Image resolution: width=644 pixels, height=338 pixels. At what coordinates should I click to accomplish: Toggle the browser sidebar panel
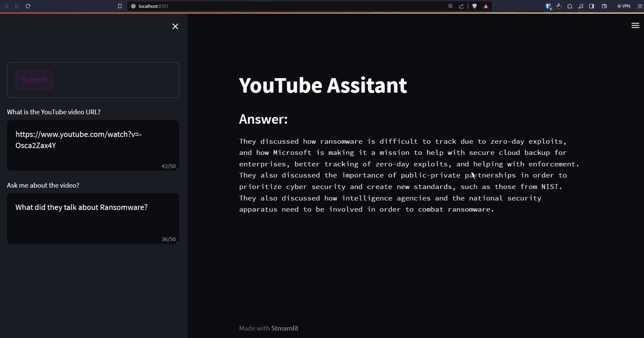[x=592, y=6]
